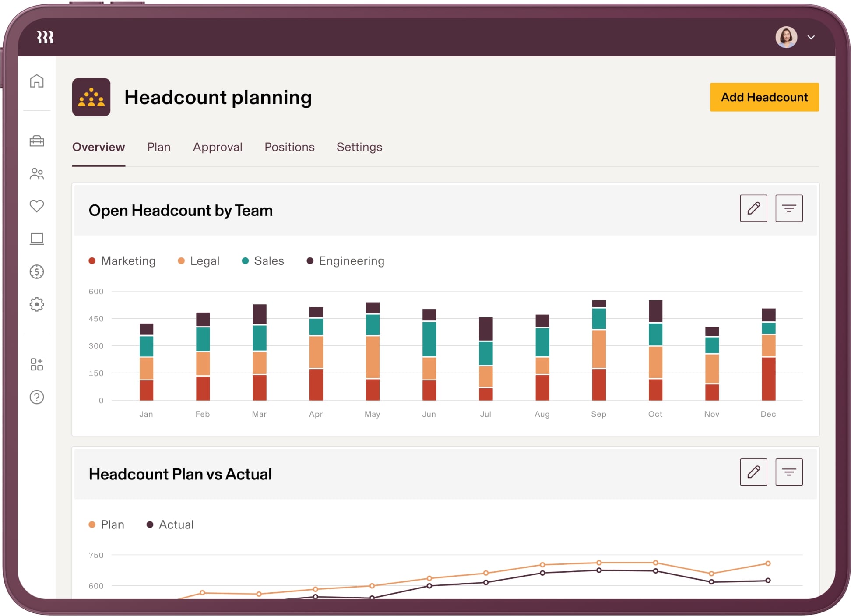Filter the Open Headcount by Team chart
The image size is (851, 616).
(789, 208)
